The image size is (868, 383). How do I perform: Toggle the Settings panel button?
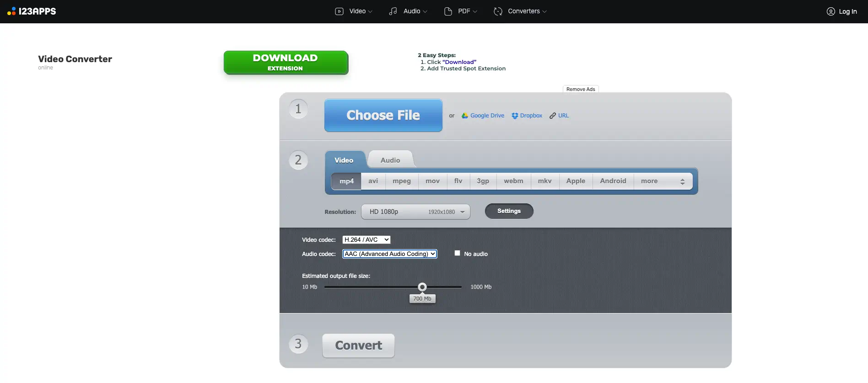509,211
